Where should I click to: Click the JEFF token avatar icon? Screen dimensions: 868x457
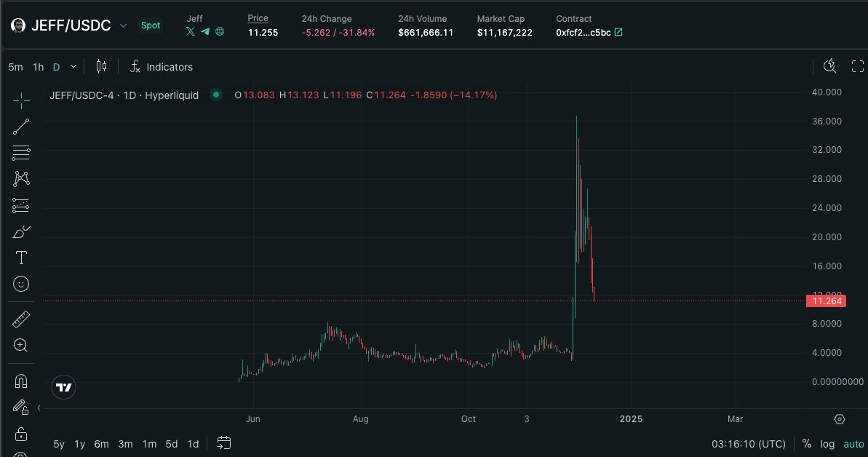coord(17,25)
